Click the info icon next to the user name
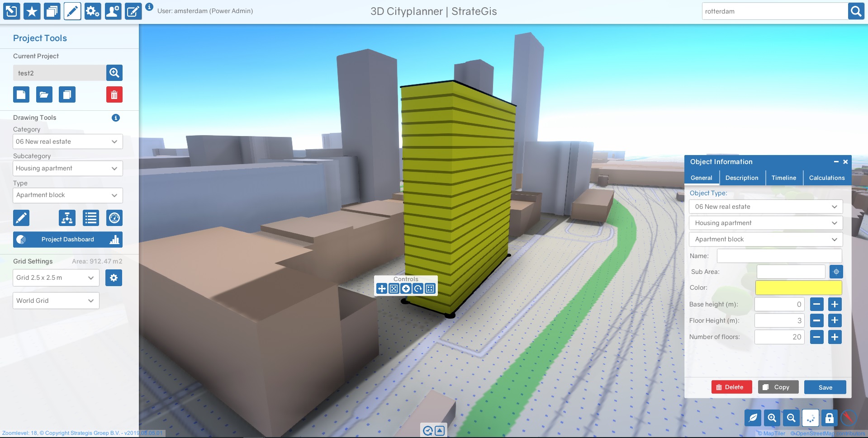Screen dimensions: 868x438 point(149,7)
